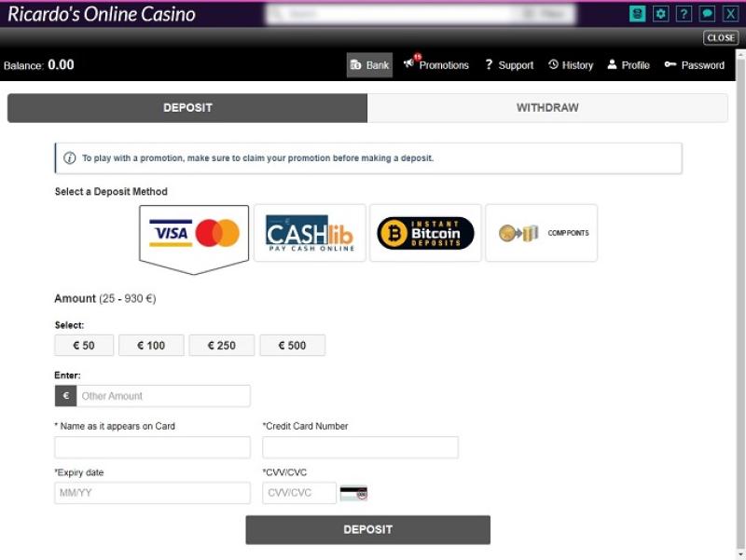This screenshot has width=746, height=560.
Task: Click the X icon in the title bar
Action: point(730,14)
